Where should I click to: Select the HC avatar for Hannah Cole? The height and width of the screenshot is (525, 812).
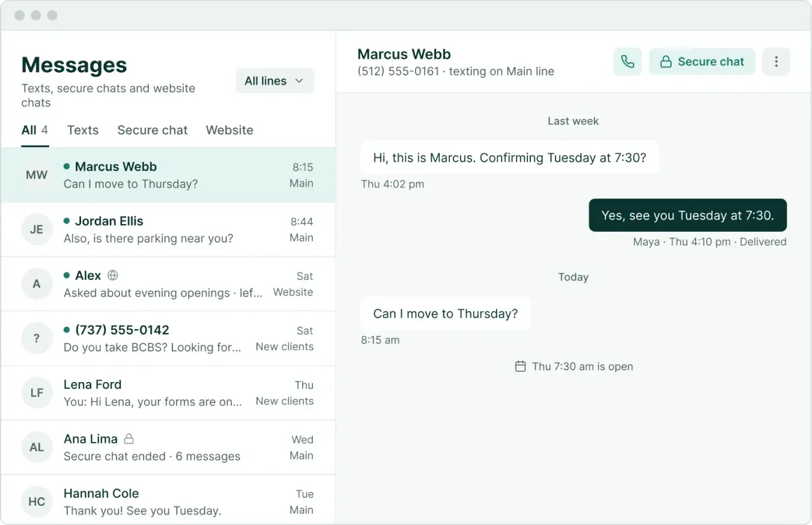click(x=37, y=502)
